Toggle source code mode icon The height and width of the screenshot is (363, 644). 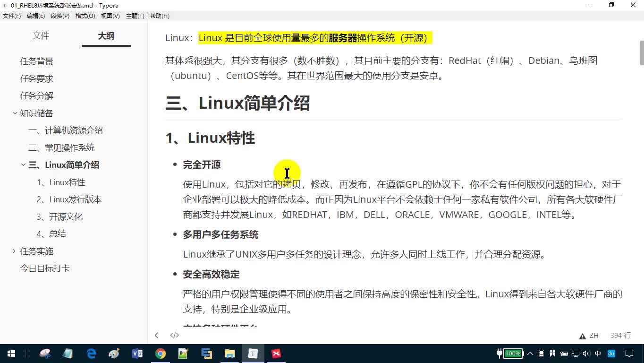(x=175, y=335)
